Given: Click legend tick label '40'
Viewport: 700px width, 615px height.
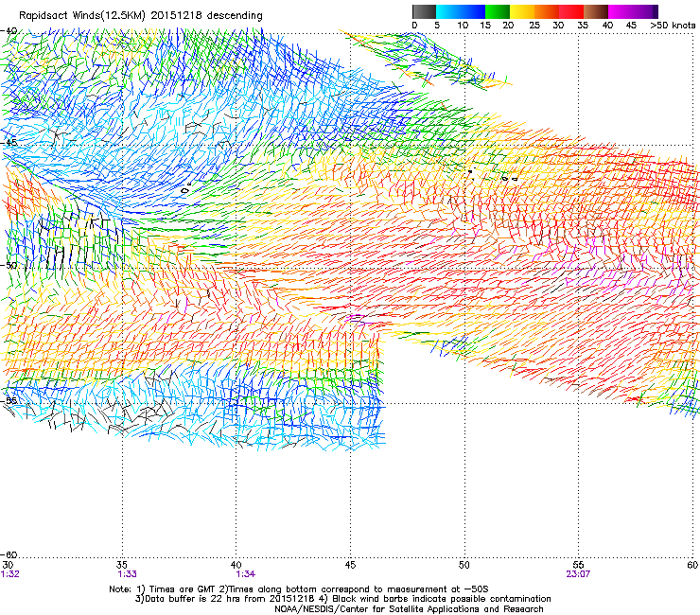Looking at the screenshot, I should 607,26.
